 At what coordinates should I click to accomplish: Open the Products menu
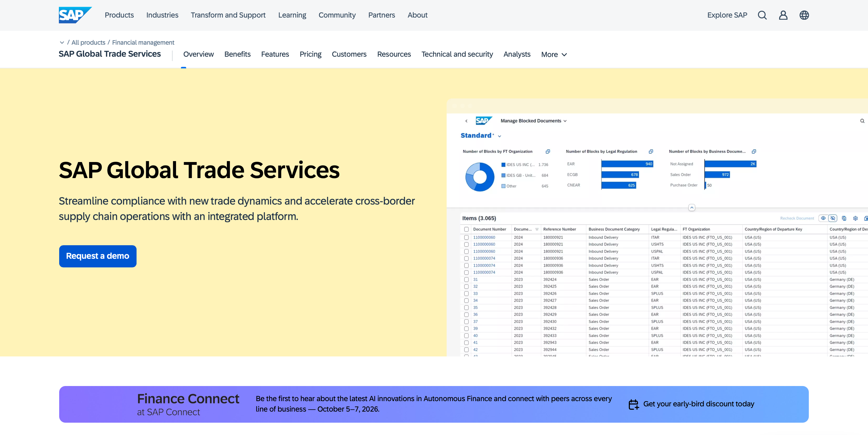pos(119,15)
